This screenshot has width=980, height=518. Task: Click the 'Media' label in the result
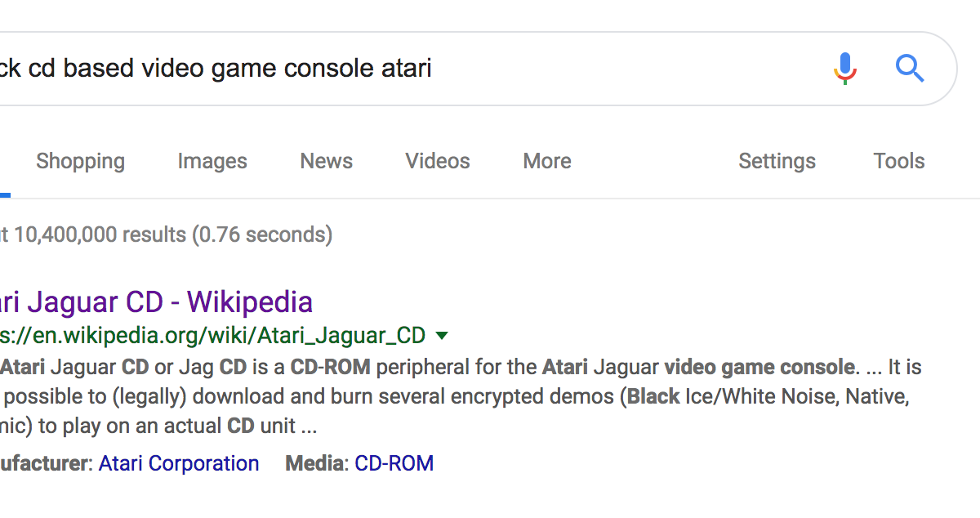click(x=314, y=463)
